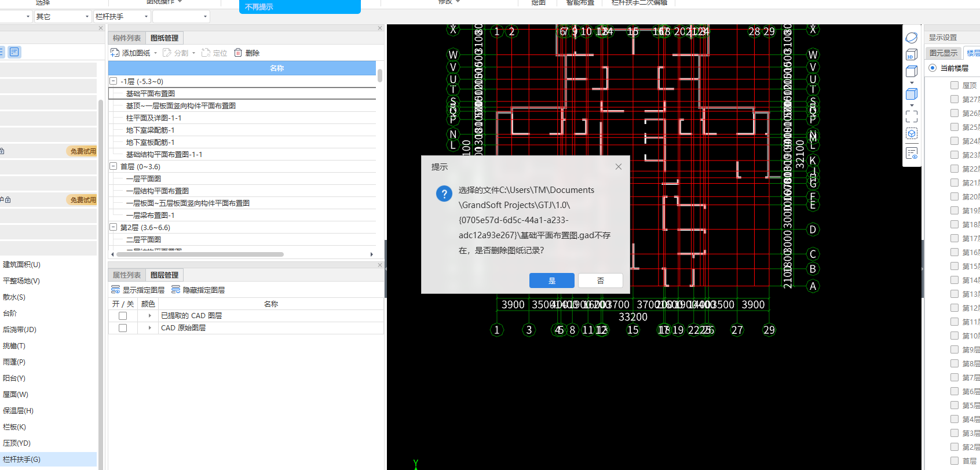Collapse the 首层 (0~3.6) tree node
The width and height of the screenshot is (980, 470).
pyautogui.click(x=114, y=166)
